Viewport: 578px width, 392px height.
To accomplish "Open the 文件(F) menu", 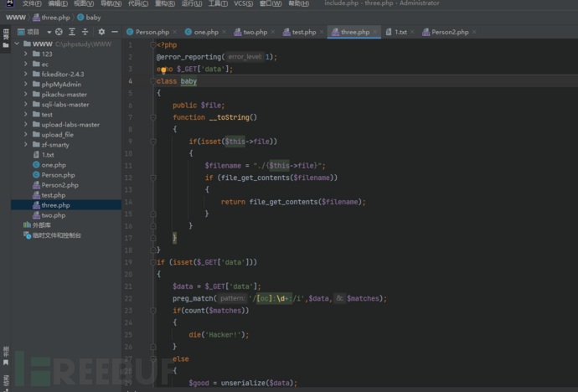I will (32, 3).
